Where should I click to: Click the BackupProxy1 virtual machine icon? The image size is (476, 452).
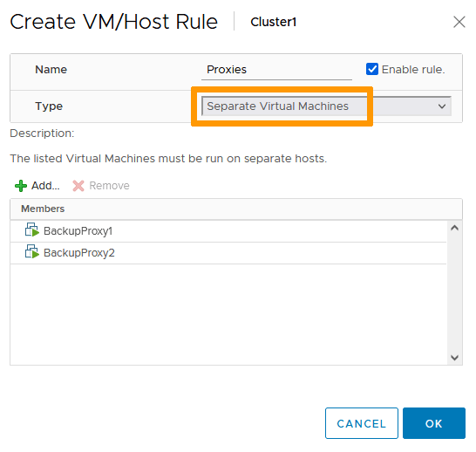pos(32,230)
